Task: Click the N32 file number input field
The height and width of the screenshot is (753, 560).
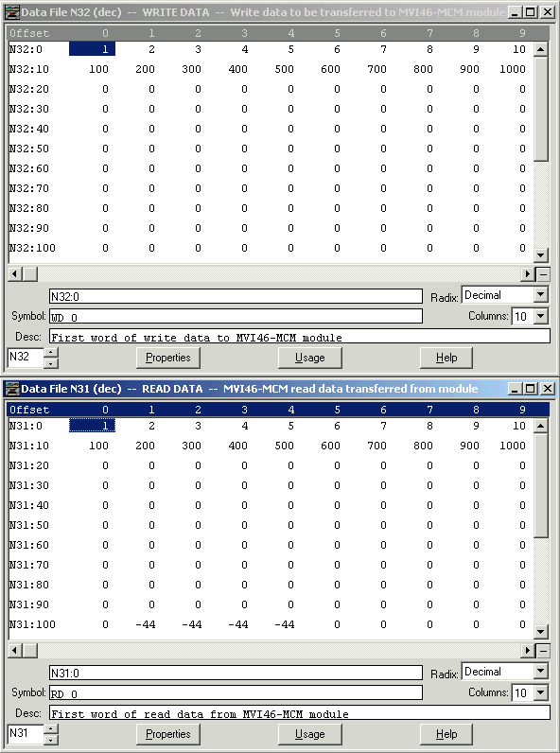Action: 26,358
